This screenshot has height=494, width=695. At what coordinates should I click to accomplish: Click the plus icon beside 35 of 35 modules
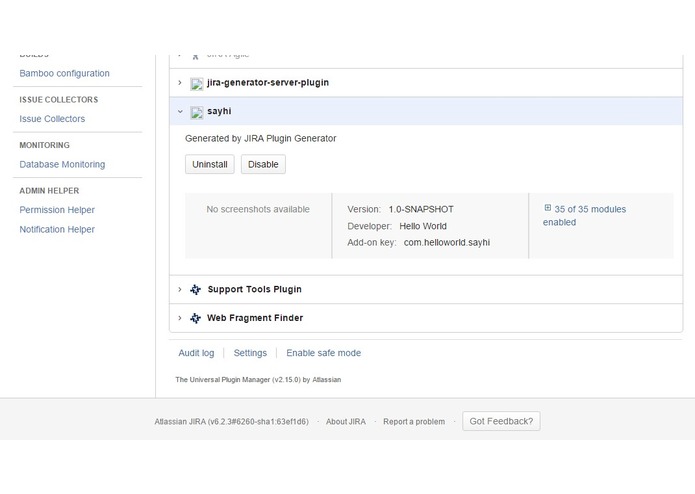coord(547,208)
